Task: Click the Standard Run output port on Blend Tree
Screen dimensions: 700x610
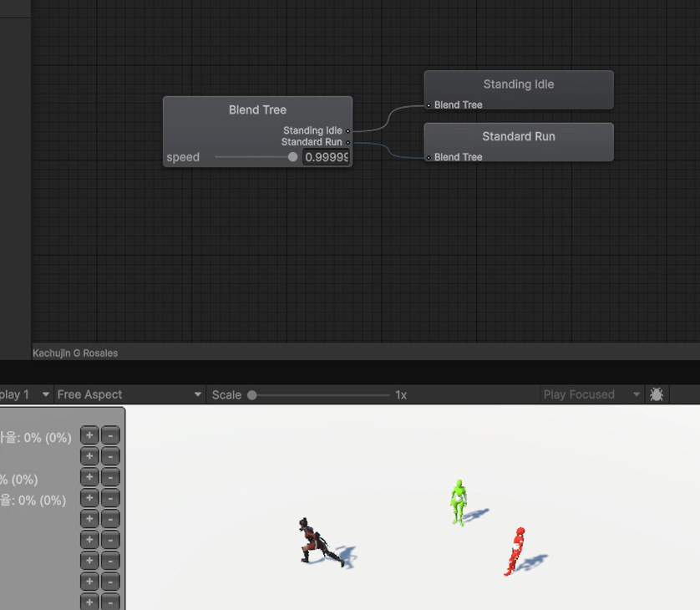Action: pyautogui.click(x=348, y=143)
